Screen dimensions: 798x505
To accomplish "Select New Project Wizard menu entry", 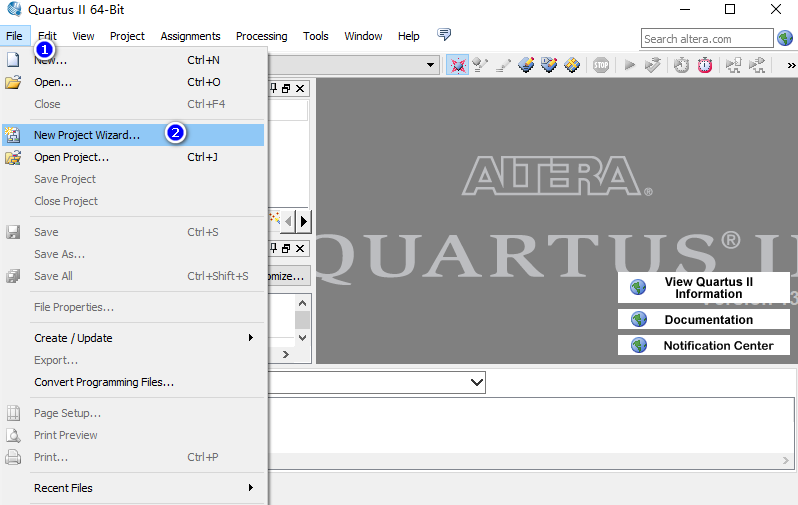I will click(x=133, y=135).
